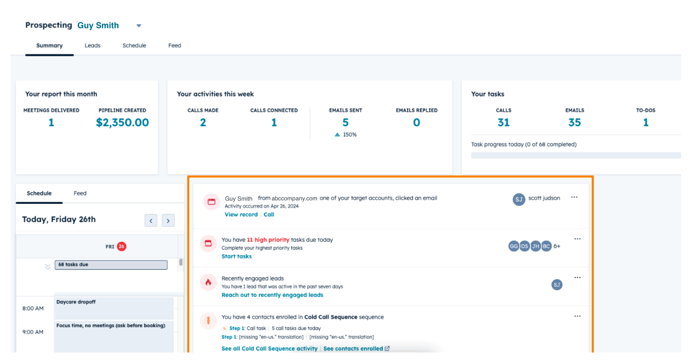Click the Calls Connected value 1
Image resolution: width=690 pixels, height=362 pixels.
pos(274,122)
